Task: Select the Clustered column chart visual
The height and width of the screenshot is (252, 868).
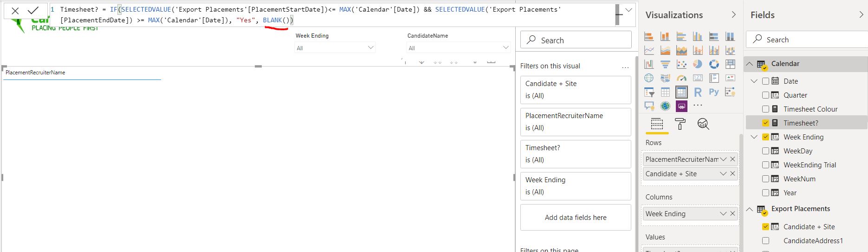Action: (x=698, y=36)
